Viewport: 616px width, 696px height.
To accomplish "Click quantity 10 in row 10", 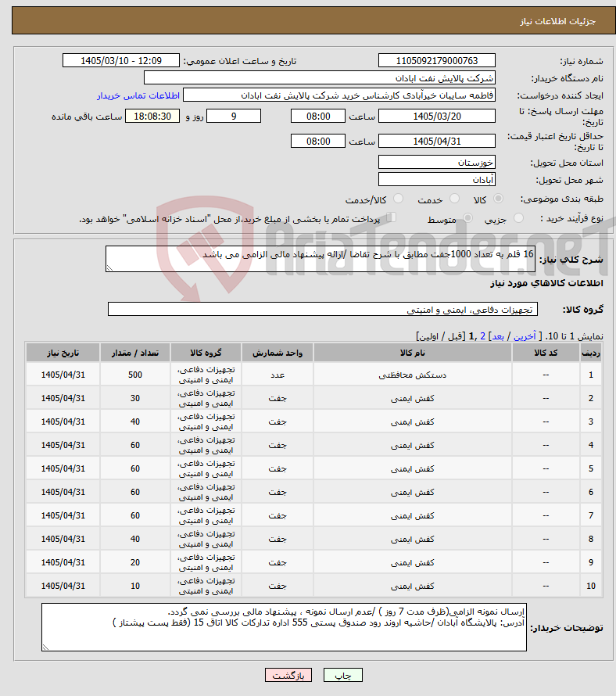I will click(135, 586).
